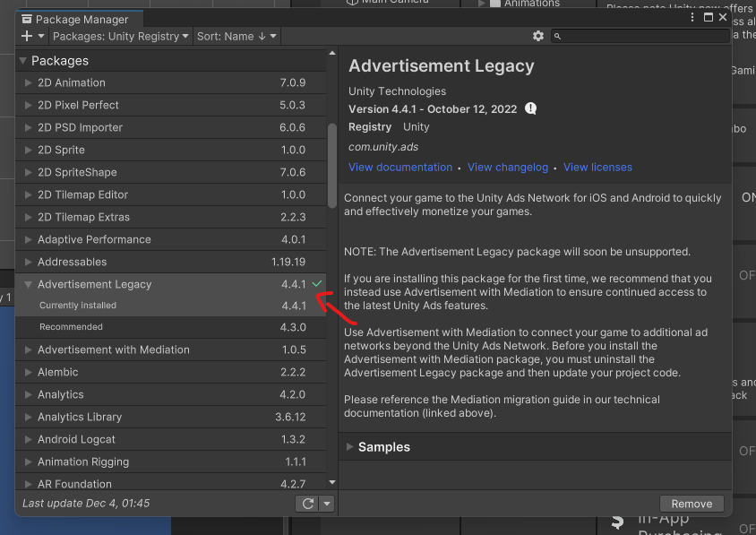This screenshot has width=756, height=535.
Task: Click the 1.19.19 Addressables version number
Action: [288, 263]
